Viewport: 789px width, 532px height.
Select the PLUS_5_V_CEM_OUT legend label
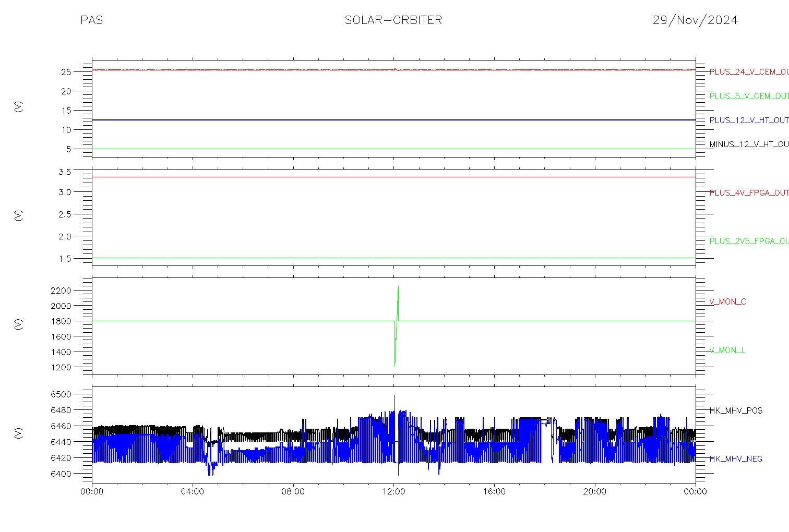pos(749,96)
